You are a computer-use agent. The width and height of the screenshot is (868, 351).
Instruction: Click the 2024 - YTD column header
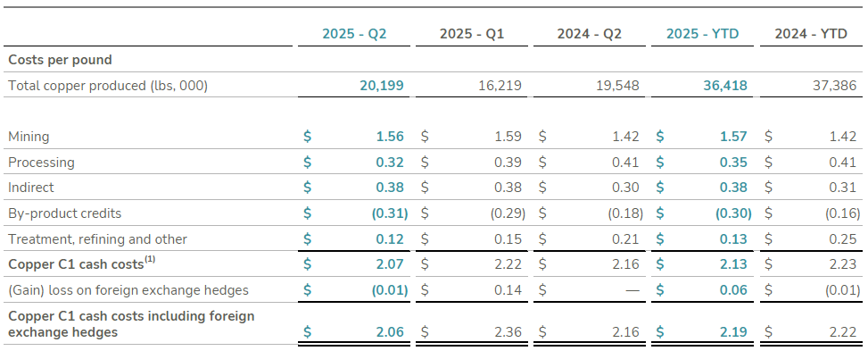tap(811, 34)
